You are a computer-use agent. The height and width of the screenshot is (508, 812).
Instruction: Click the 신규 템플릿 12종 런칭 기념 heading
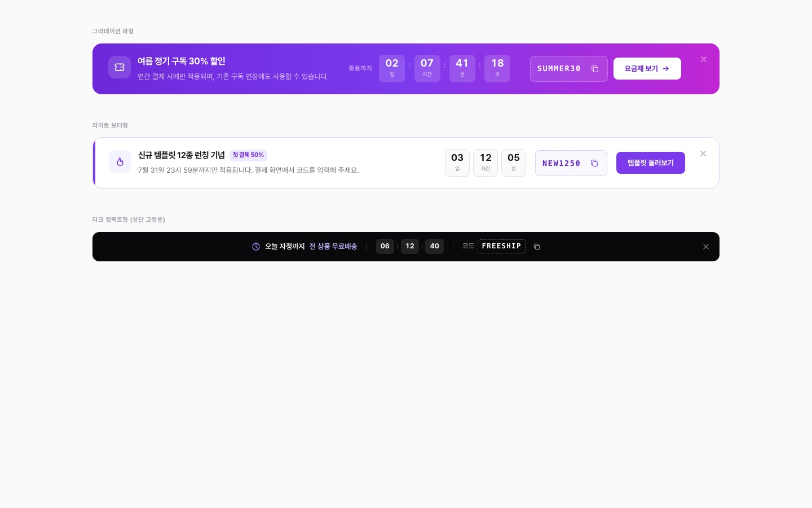(182, 155)
